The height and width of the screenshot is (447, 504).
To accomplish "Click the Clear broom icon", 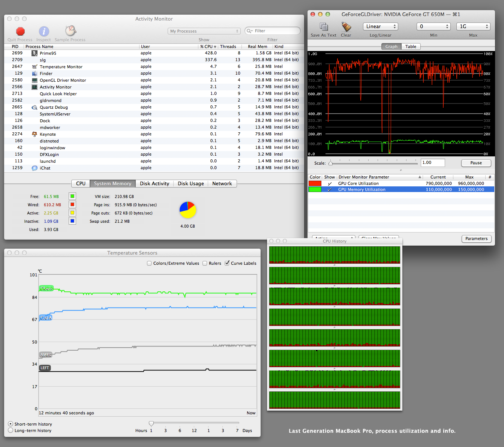I will point(346,27).
